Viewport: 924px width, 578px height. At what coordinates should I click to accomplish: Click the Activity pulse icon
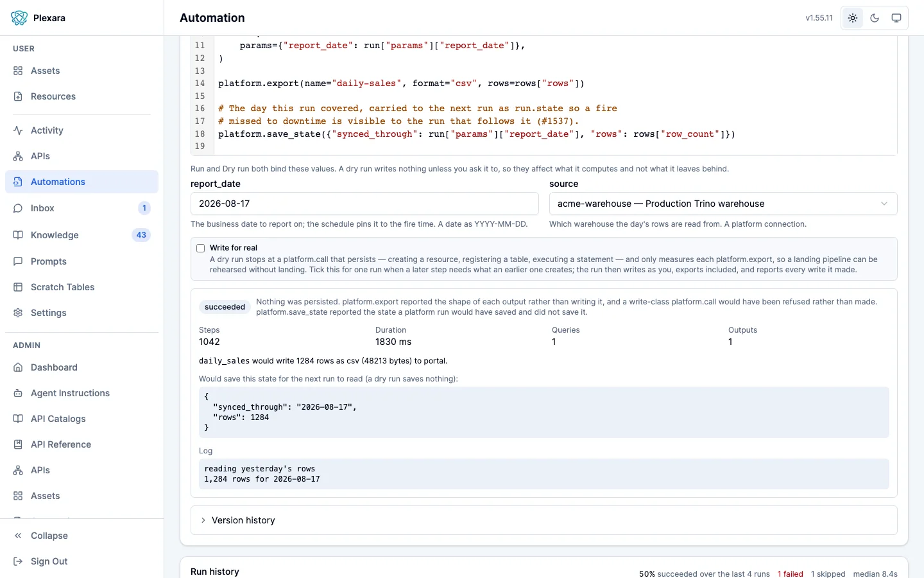click(x=18, y=130)
